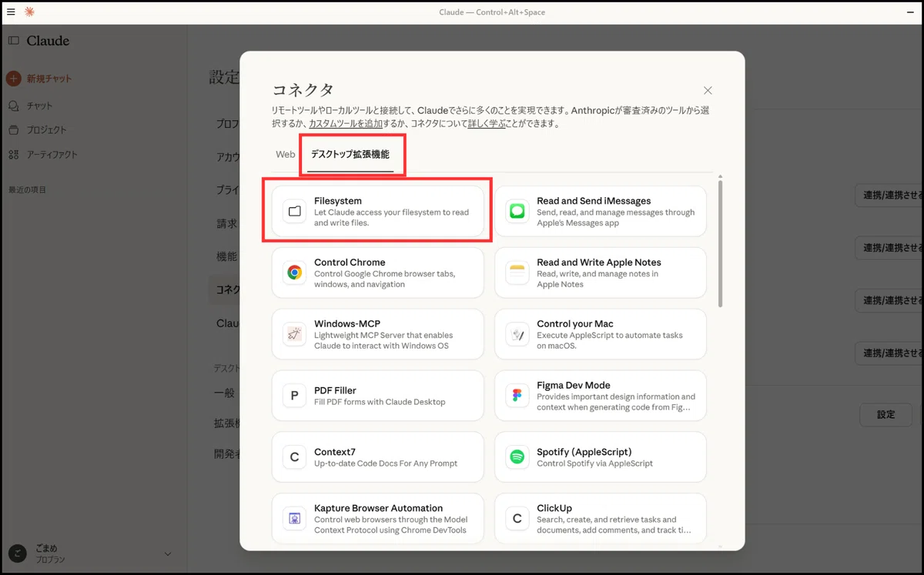Open the PDF Filler extension card

pyautogui.click(x=378, y=396)
